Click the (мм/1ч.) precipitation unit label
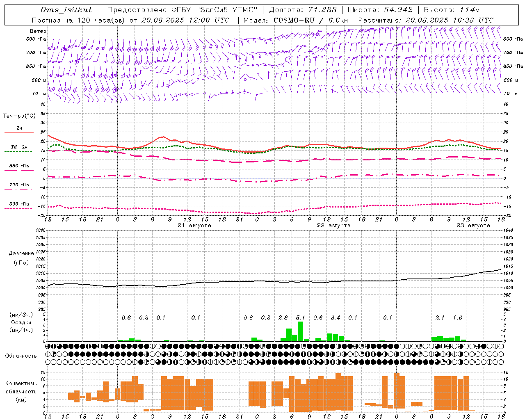The width and height of the screenshot is (525, 420). (x=21, y=330)
